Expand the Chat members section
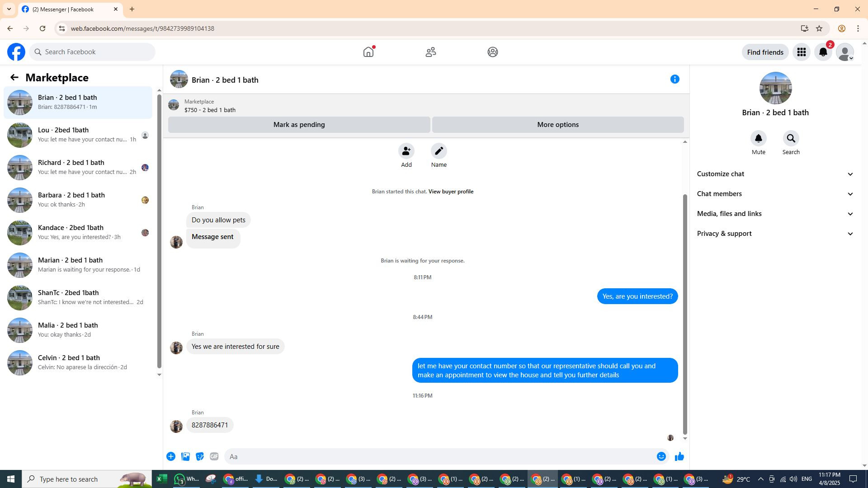Screen dimensions: 868x488 click(x=775, y=194)
